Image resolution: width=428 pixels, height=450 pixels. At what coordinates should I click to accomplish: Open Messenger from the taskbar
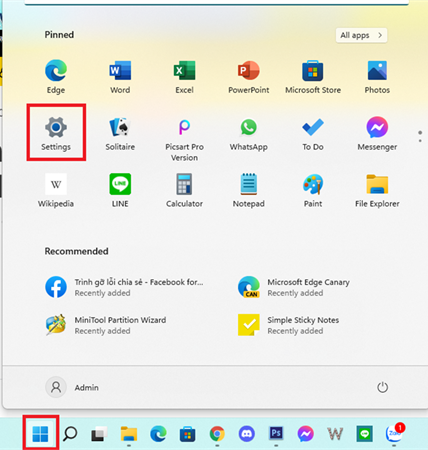pyautogui.click(x=305, y=434)
